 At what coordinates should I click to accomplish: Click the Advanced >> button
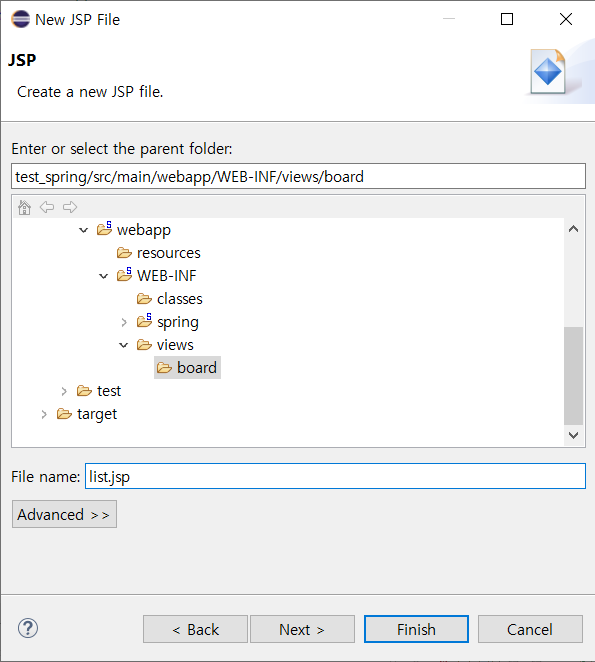(64, 514)
